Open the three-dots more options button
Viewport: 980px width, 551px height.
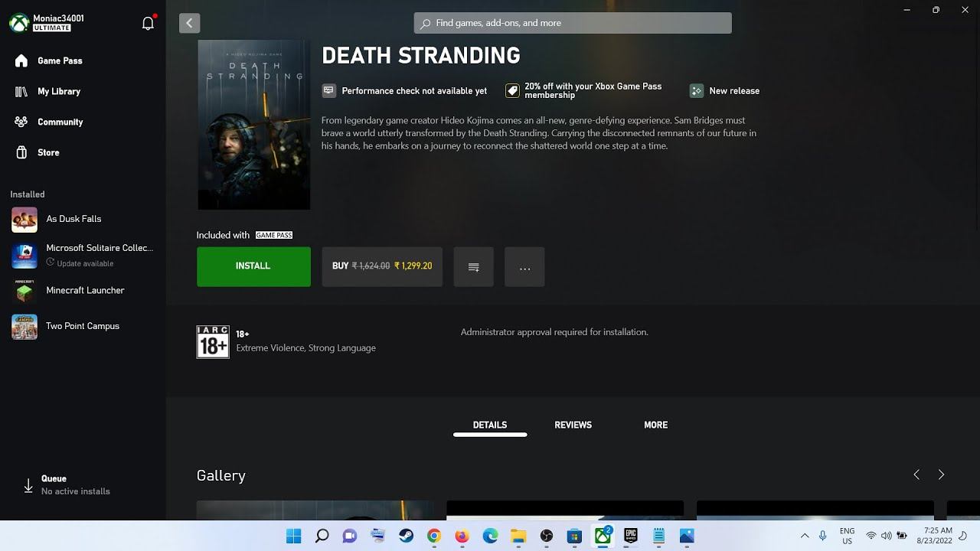tap(524, 266)
